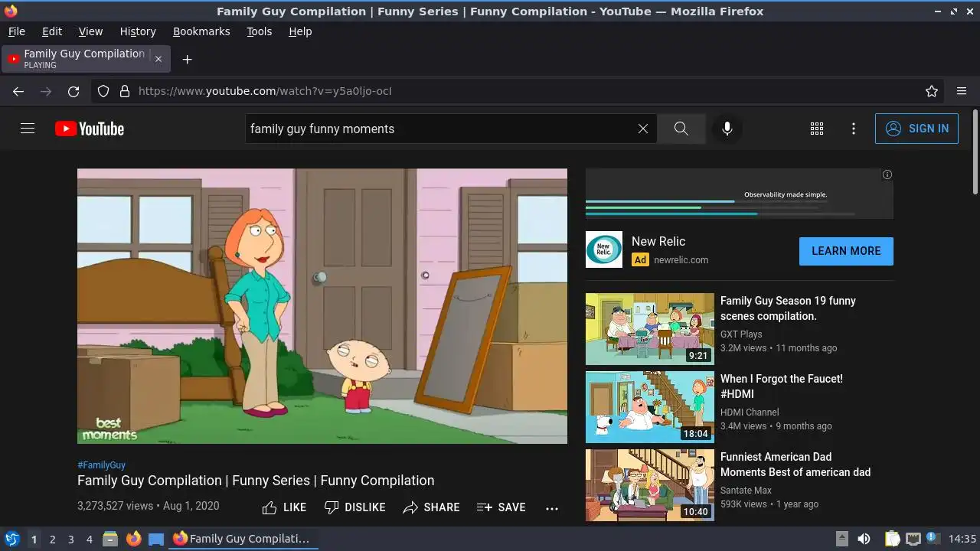Open the system start menu icon
This screenshot has width=980, height=551.
coord(11,539)
